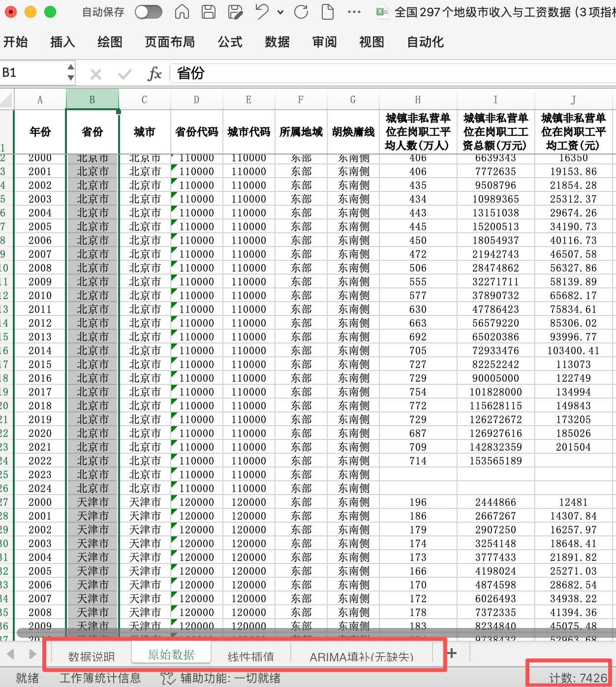Select column B header
The height and width of the screenshot is (687, 616).
point(92,100)
